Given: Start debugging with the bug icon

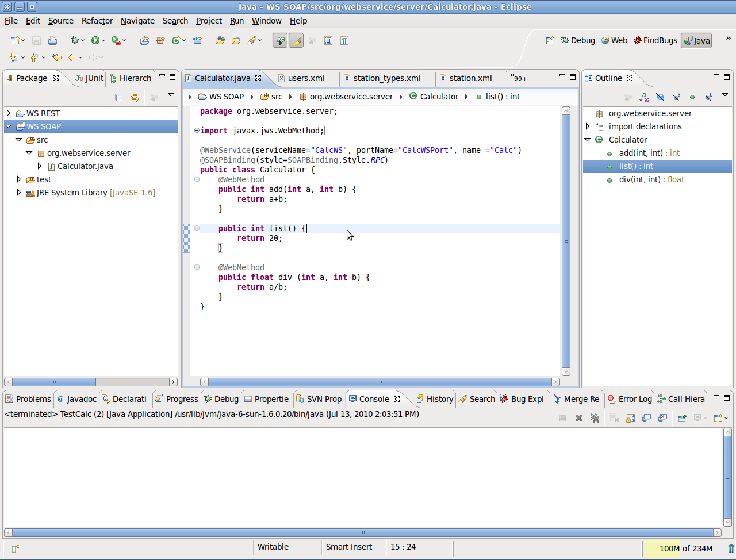Looking at the screenshot, I should 75,40.
